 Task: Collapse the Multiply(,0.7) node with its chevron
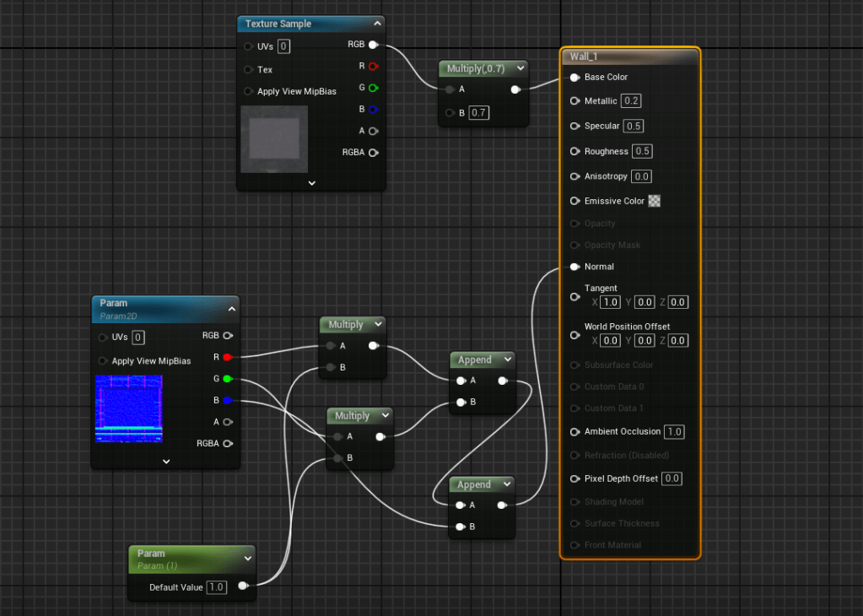click(520, 68)
